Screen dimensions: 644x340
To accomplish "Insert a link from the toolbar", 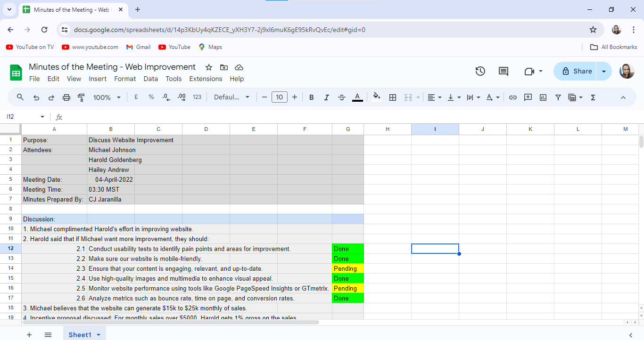I will click(x=513, y=97).
